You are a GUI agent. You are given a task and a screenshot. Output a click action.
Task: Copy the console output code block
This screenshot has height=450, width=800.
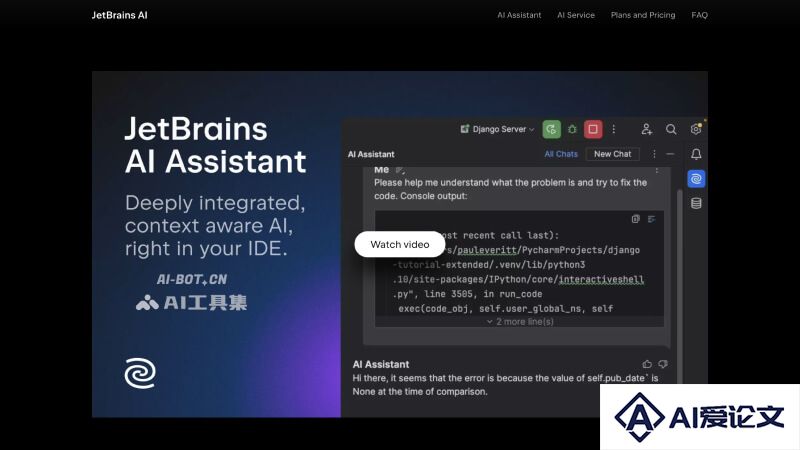coord(635,219)
